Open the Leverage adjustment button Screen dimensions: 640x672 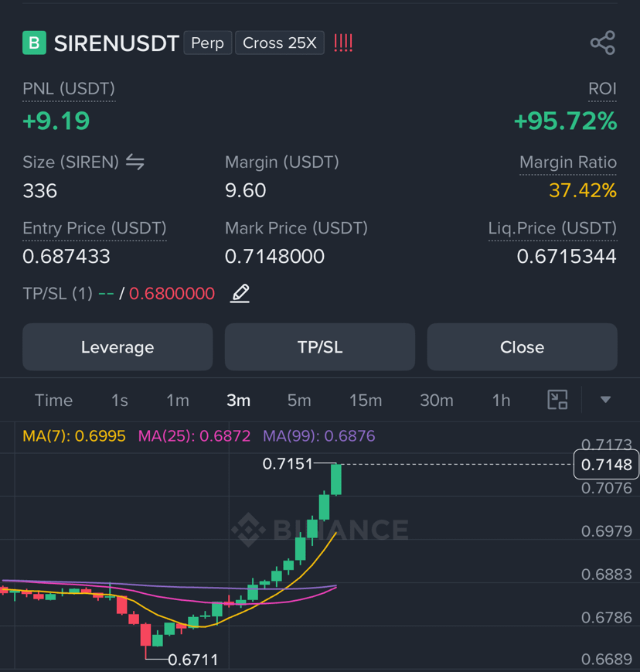[x=117, y=347]
